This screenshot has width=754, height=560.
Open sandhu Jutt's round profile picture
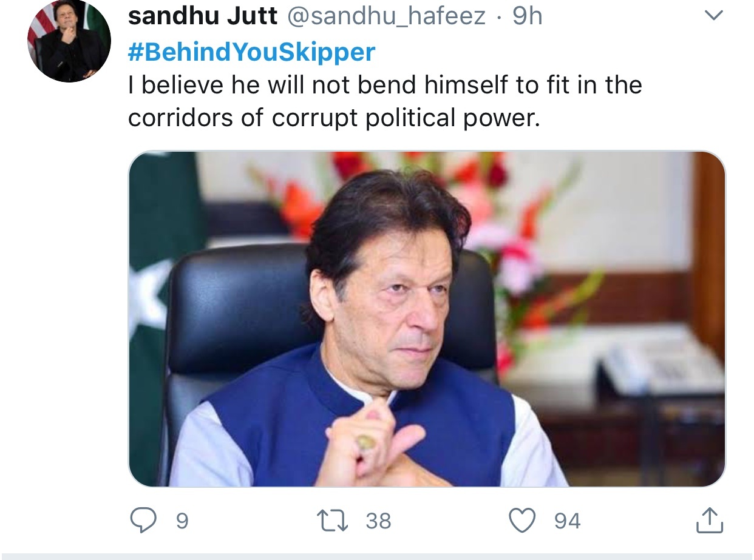click(x=69, y=41)
